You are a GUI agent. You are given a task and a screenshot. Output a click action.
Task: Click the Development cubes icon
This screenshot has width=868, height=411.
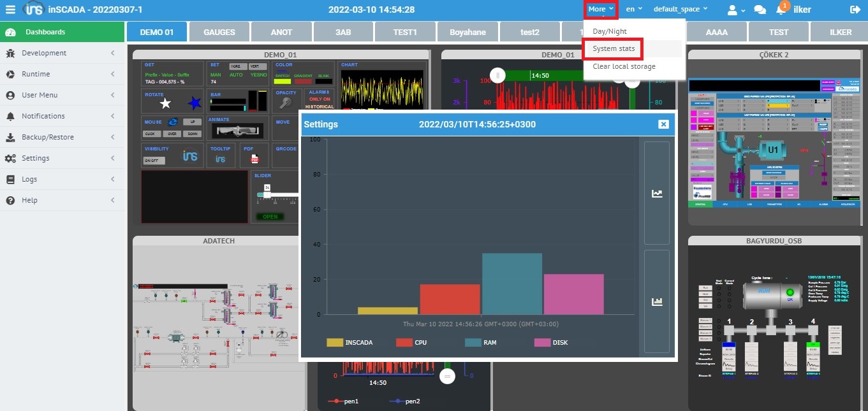[10, 53]
